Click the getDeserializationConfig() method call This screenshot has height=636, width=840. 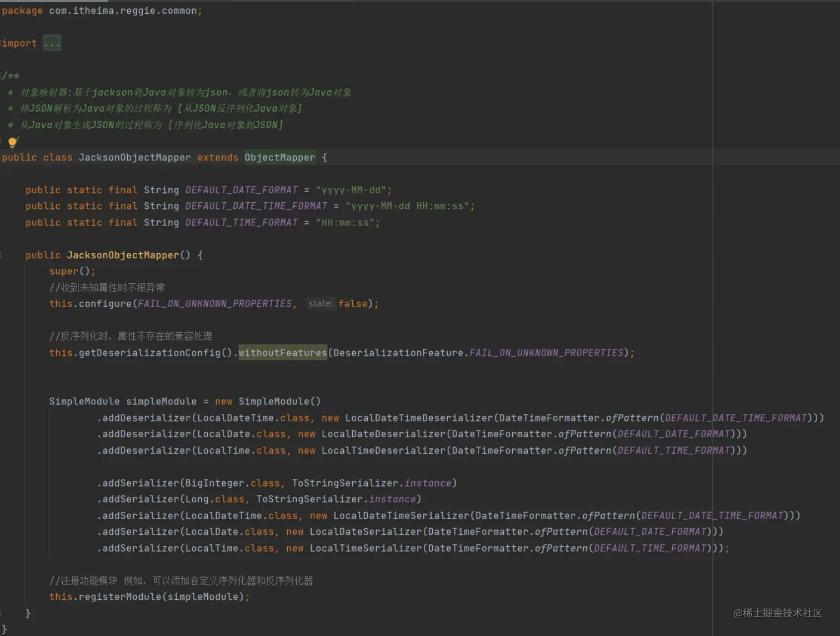coord(155,353)
